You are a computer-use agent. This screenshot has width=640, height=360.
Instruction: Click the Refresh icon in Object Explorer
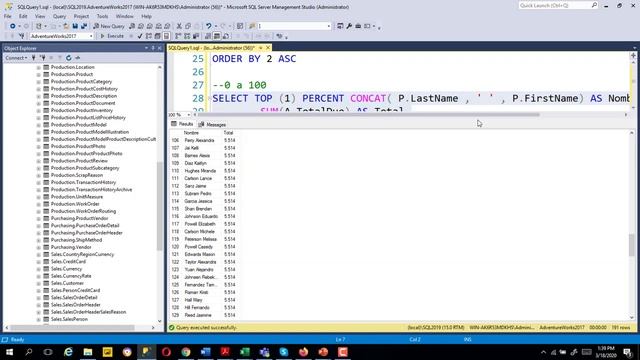point(69,58)
